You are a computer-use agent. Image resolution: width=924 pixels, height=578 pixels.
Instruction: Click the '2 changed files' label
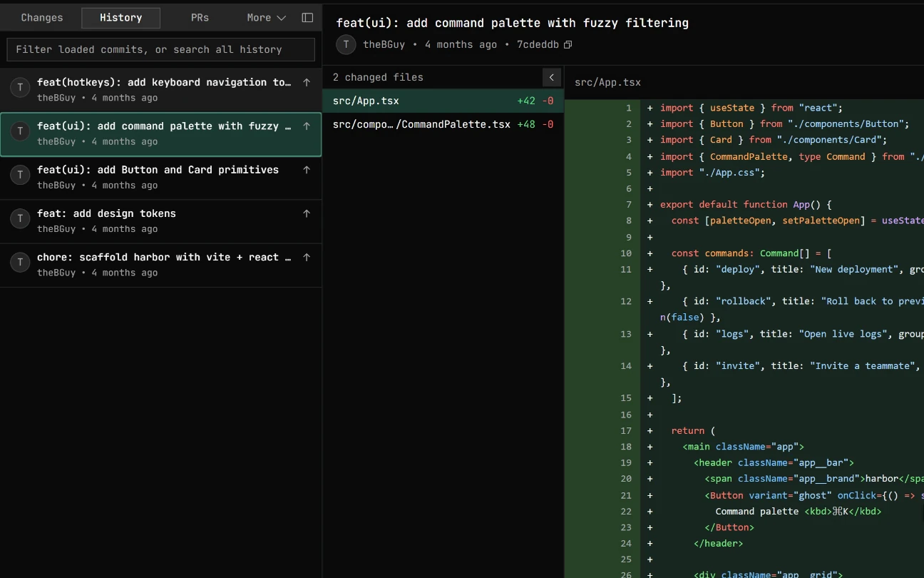pyautogui.click(x=378, y=77)
